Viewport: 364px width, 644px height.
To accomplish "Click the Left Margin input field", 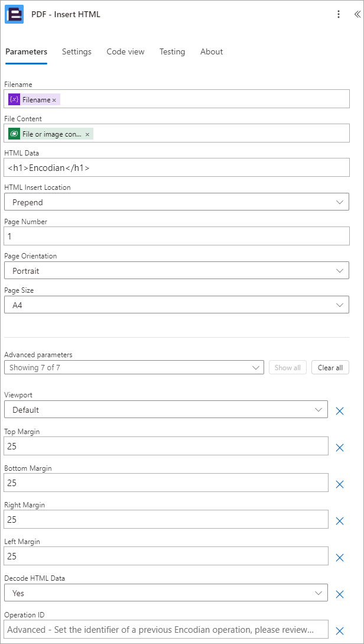I will (x=166, y=556).
